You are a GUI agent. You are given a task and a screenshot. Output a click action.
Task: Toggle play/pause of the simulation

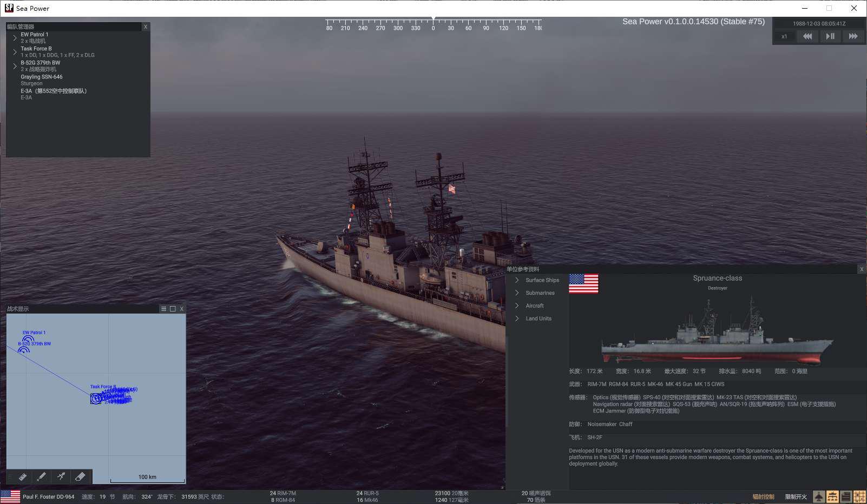point(830,36)
